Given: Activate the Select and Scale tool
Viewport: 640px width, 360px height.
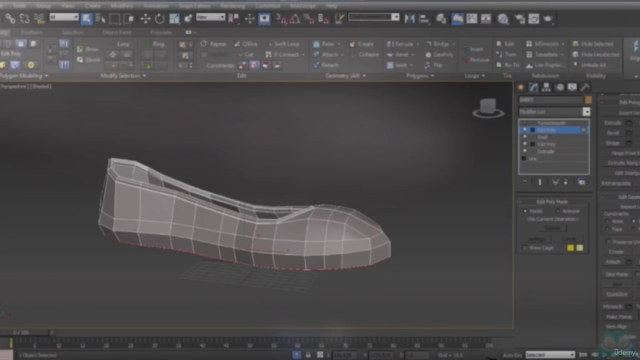Looking at the screenshot, I should pos(174,19).
